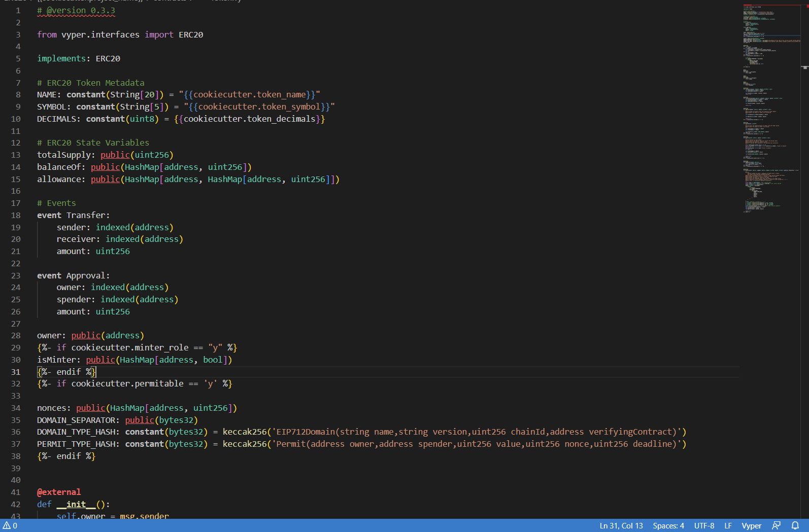The image size is (809, 532).
Task: Click the '__init__' function name
Action: coord(76,504)
